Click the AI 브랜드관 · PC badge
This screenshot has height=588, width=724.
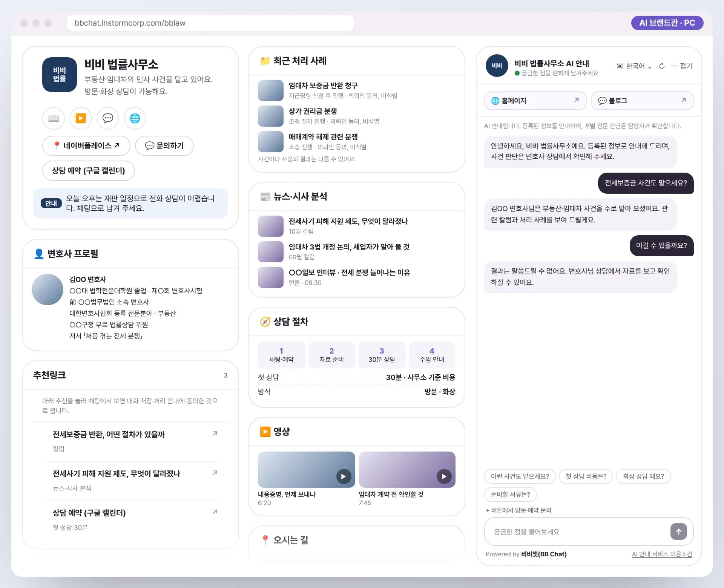pos(667,23)
